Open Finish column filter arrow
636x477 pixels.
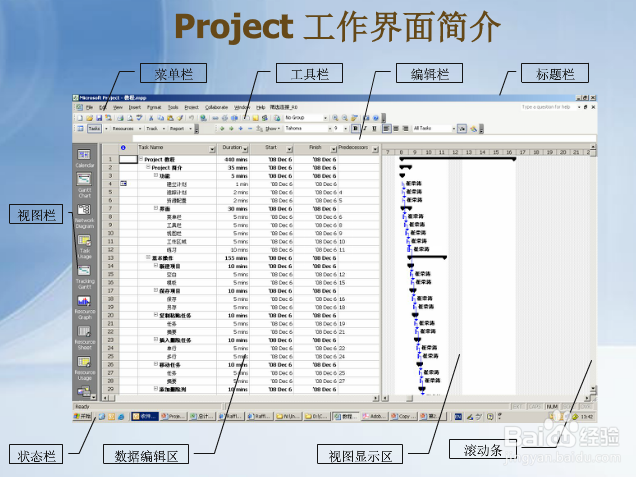[333, 149]
